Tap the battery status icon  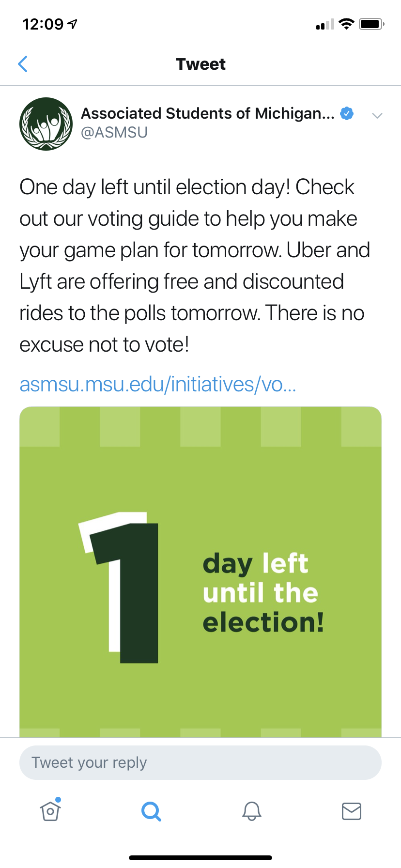point(371,24)
